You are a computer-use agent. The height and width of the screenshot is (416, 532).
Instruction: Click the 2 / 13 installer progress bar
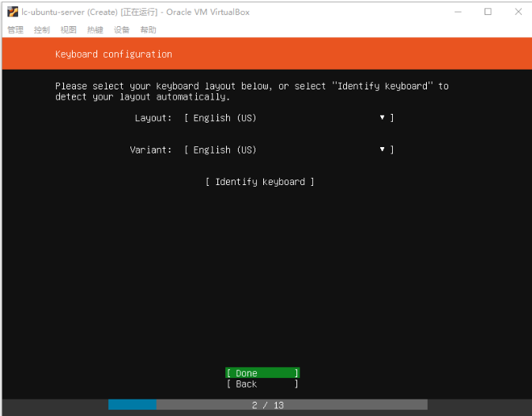[268, 405]
